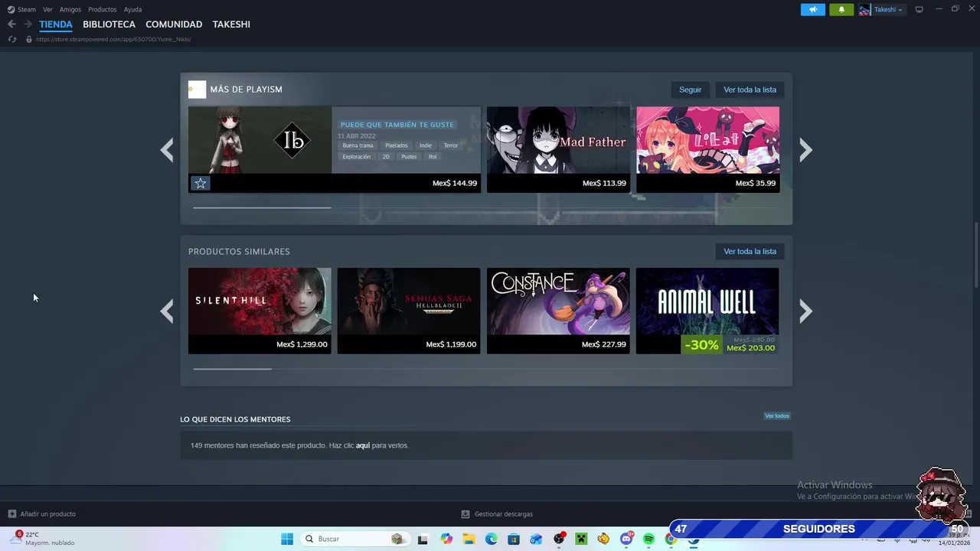Switch to Big Picture mode icon
Viewport: 980px width, 551px height.
click(x=920, y=9)
